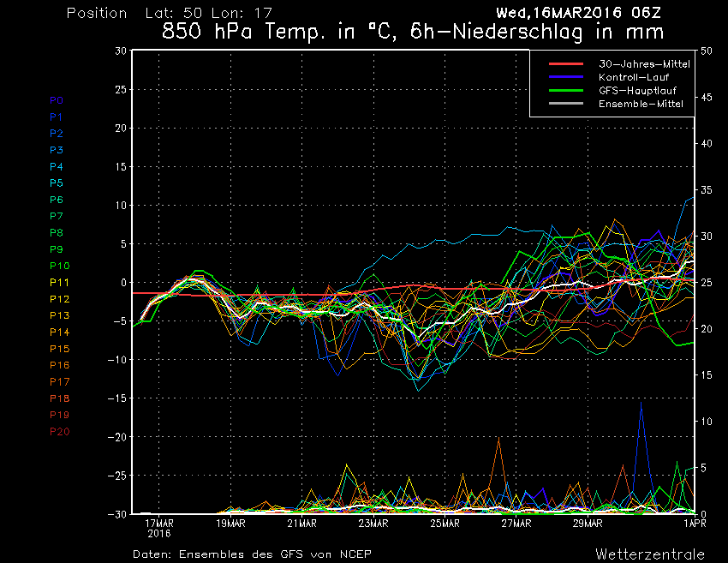Click the left temperature axis value -15
728x563 pixels.
coord(117,398)
